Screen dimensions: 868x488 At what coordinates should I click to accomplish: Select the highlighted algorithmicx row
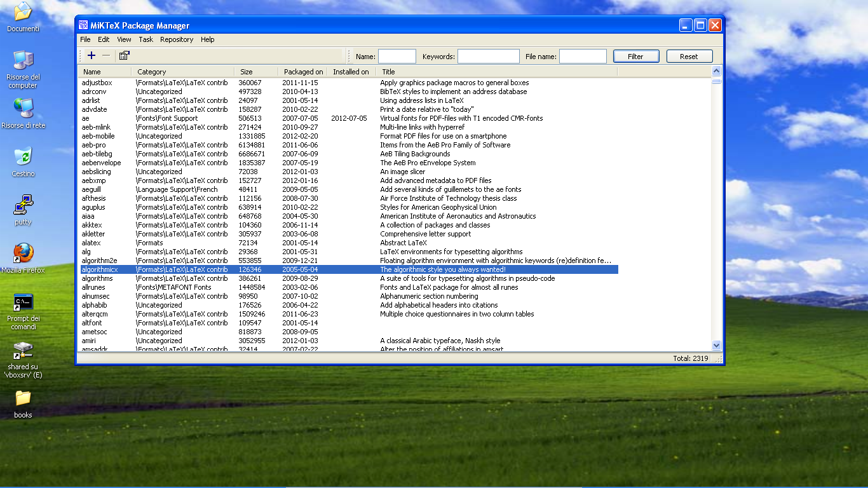pyautogui.click(x=348, y=269)
